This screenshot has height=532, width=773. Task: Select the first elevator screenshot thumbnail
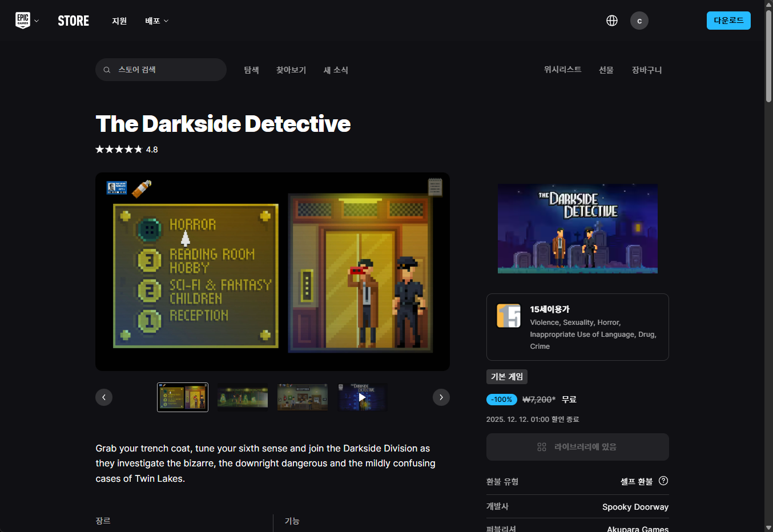pos(183,397)
